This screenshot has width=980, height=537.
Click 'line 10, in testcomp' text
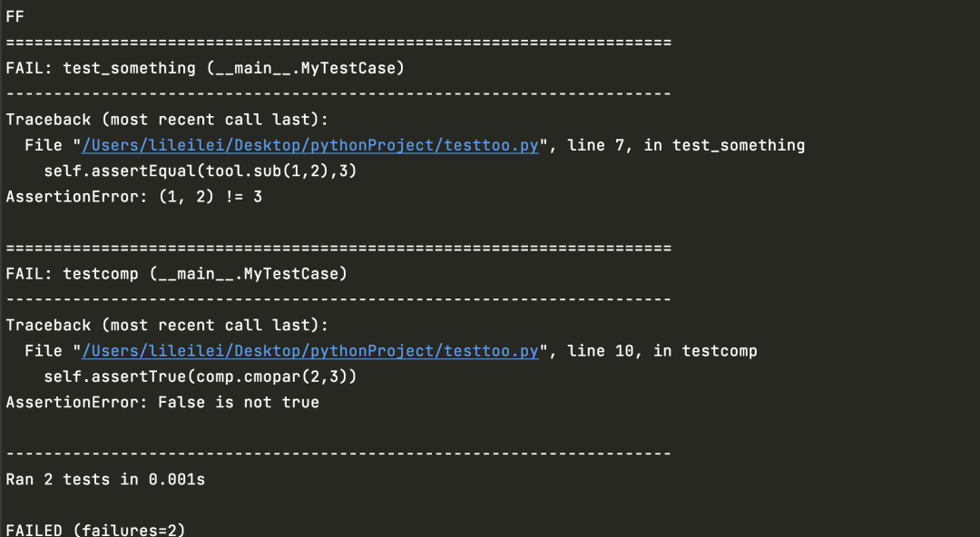pyautogui.click(x=661, y=351)
